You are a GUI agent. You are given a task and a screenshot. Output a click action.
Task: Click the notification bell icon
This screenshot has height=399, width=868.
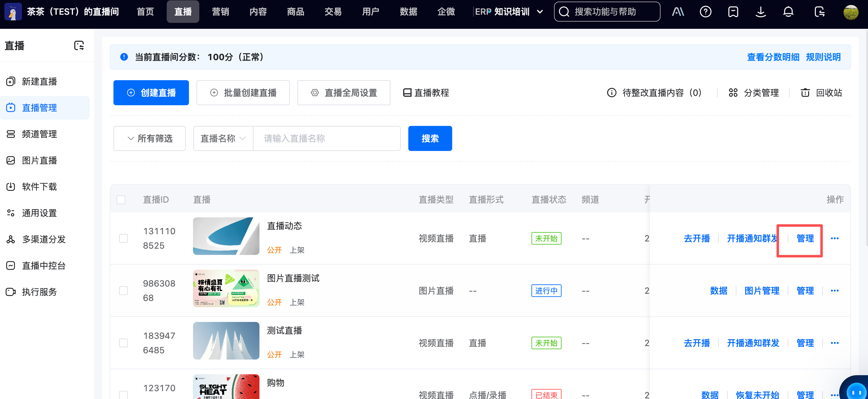point(788,12)
